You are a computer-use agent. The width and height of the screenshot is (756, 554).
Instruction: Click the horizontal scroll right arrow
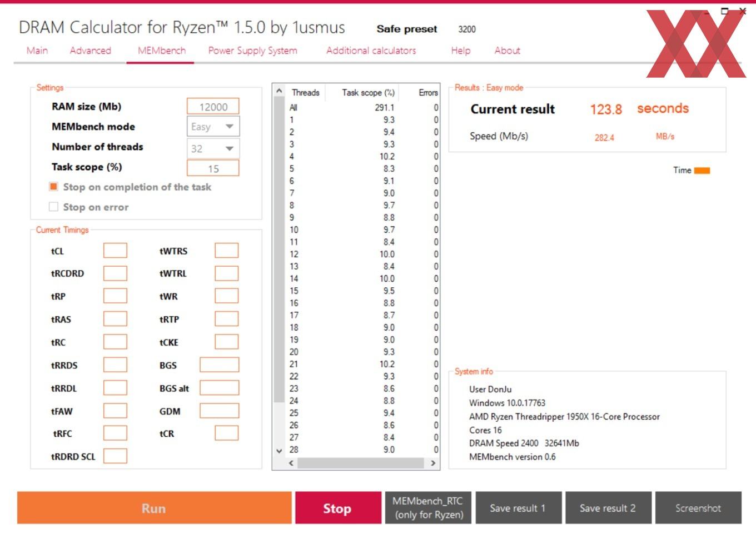433,463
